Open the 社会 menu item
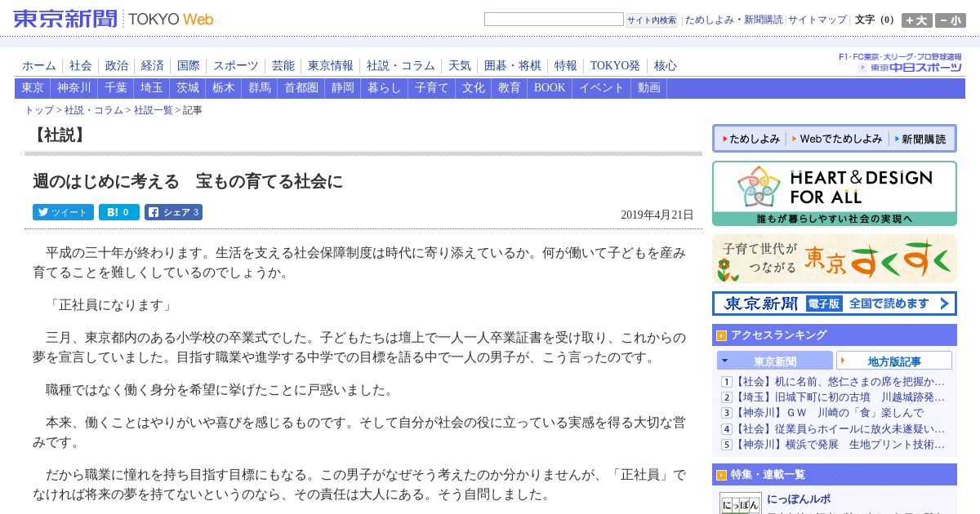 pos(81,66)
